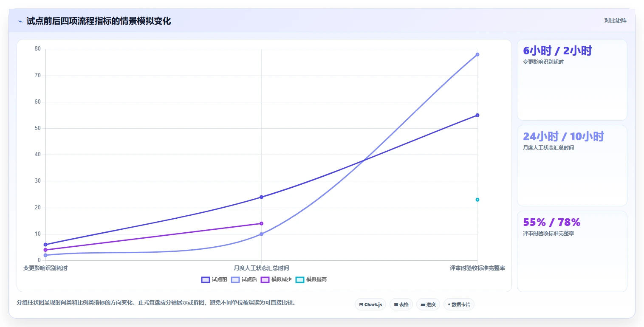The image size is (644, 327).
Task: Click the 试点前 point at 月度人工状态汇总时间
Action: click(x=261, y=197)
